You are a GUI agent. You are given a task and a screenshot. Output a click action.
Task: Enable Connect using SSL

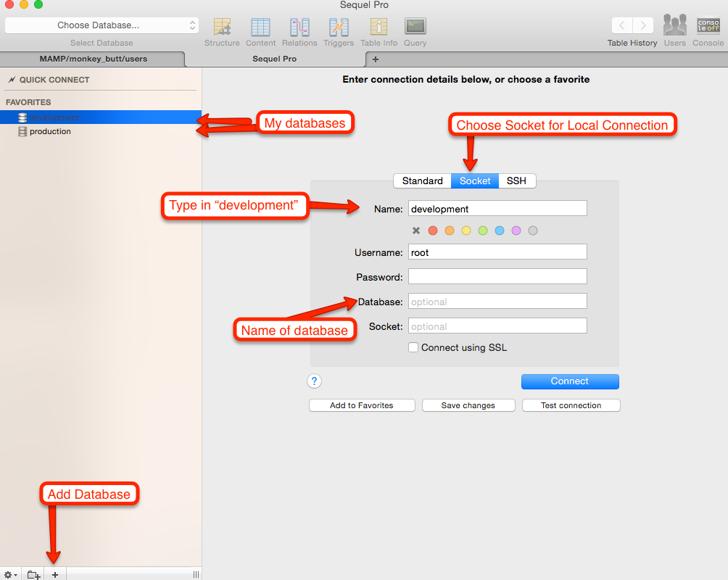pos(413,347)
